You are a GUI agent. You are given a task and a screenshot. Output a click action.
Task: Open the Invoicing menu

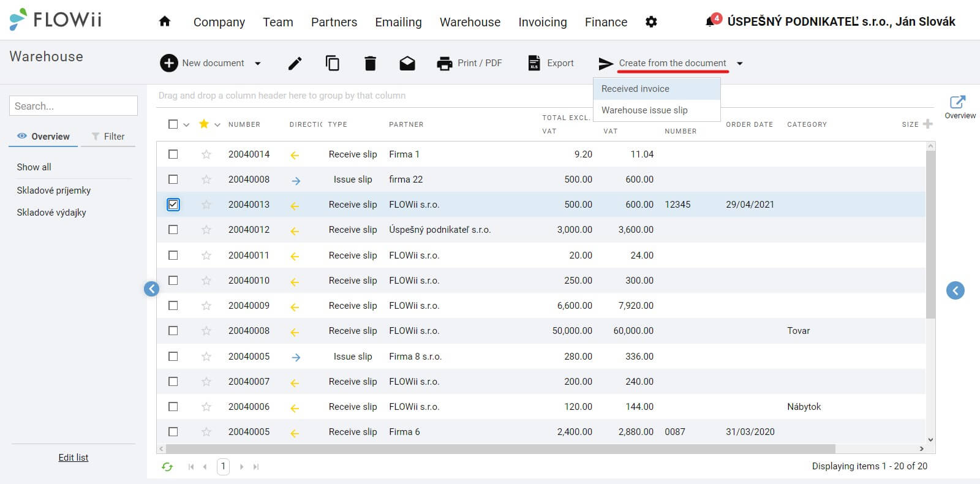[543, 22]
